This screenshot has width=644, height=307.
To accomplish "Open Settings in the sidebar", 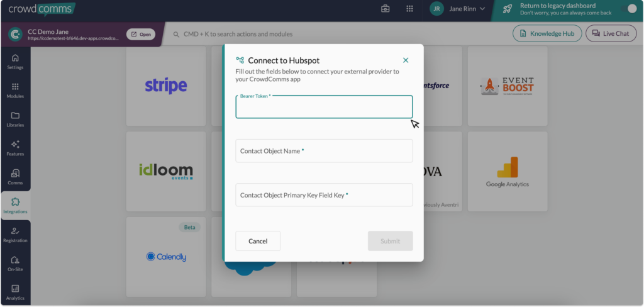I will [15, 62].
